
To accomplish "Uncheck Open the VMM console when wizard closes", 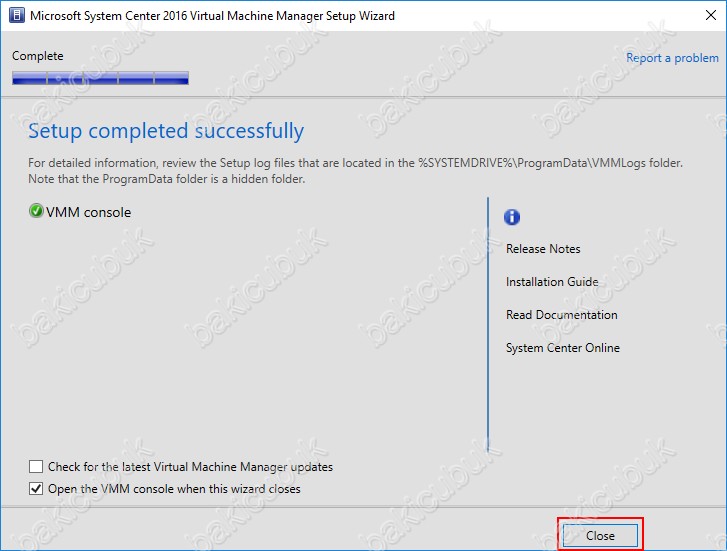I will click(36, 489).
